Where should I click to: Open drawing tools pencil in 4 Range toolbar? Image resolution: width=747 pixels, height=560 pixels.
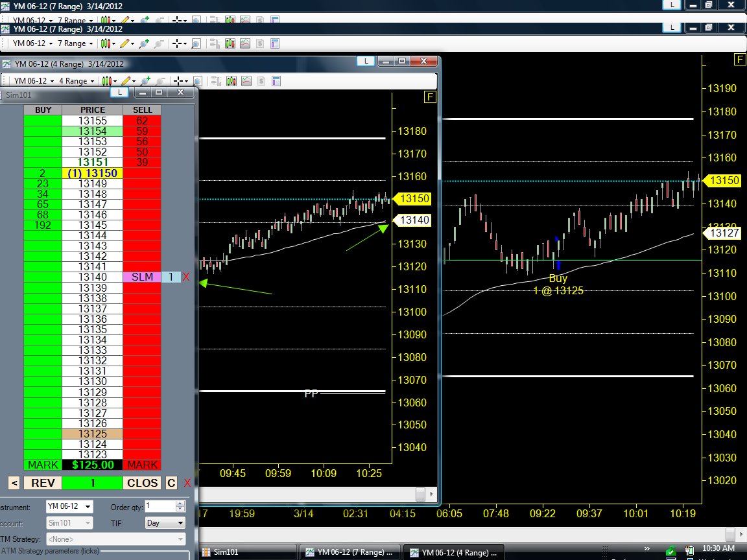click(x=126, y=81)
